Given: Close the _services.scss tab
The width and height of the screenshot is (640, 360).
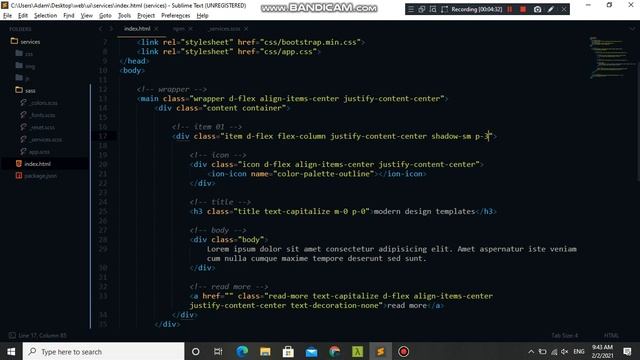Looking at the screenshot, I should (246, 29).
